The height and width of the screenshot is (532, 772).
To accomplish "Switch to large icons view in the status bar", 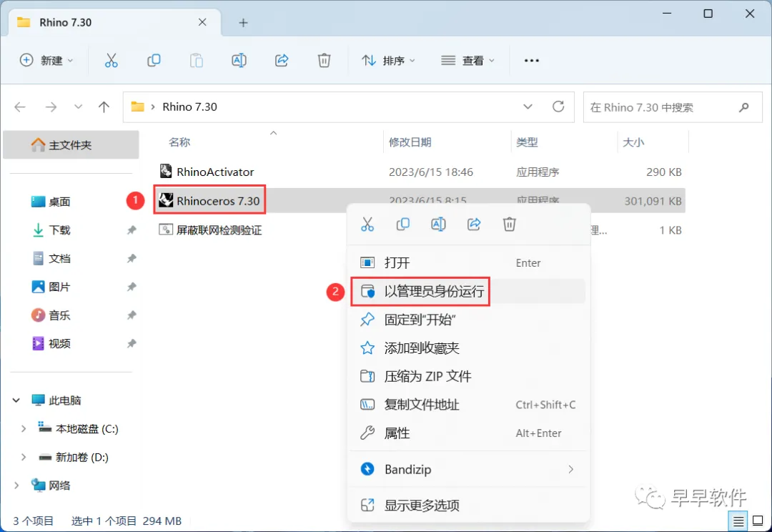I will [758, 521].
